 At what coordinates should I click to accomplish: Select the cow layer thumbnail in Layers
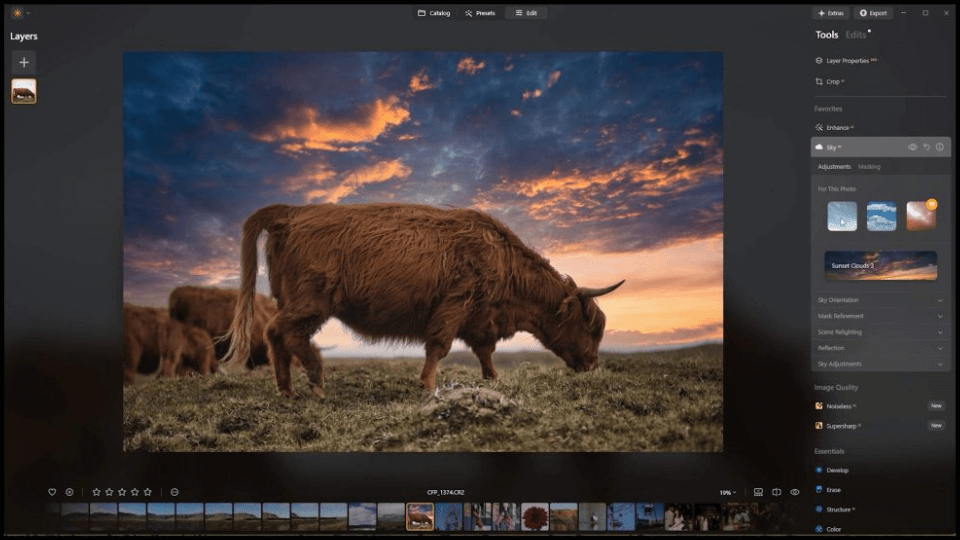24,91
